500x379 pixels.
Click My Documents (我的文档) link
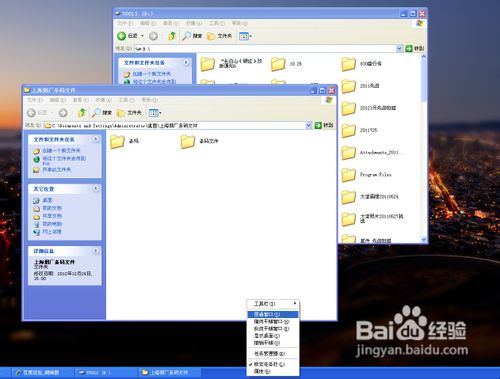(x=52, y=208)
